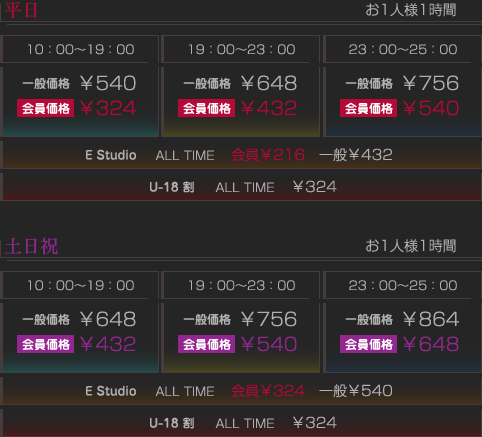Select the weekday 19:00~23:00 time slot header

(x=241, y=49)
